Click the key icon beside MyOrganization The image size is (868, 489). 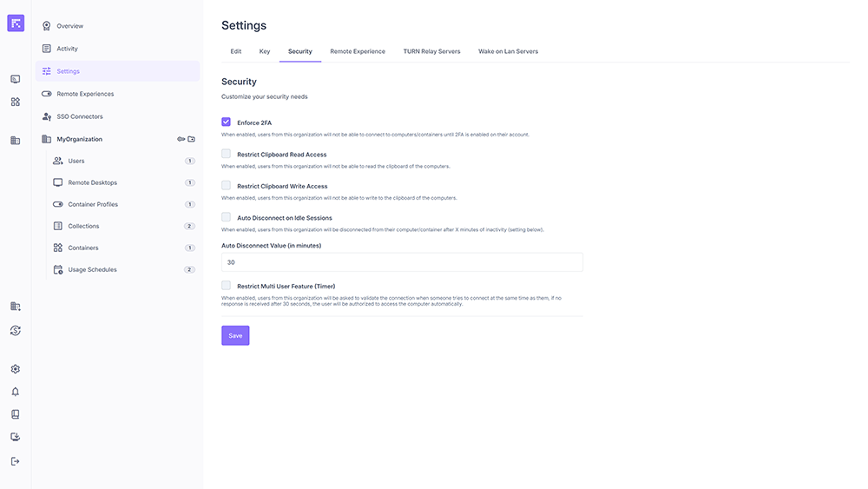[x=181, y=139]
